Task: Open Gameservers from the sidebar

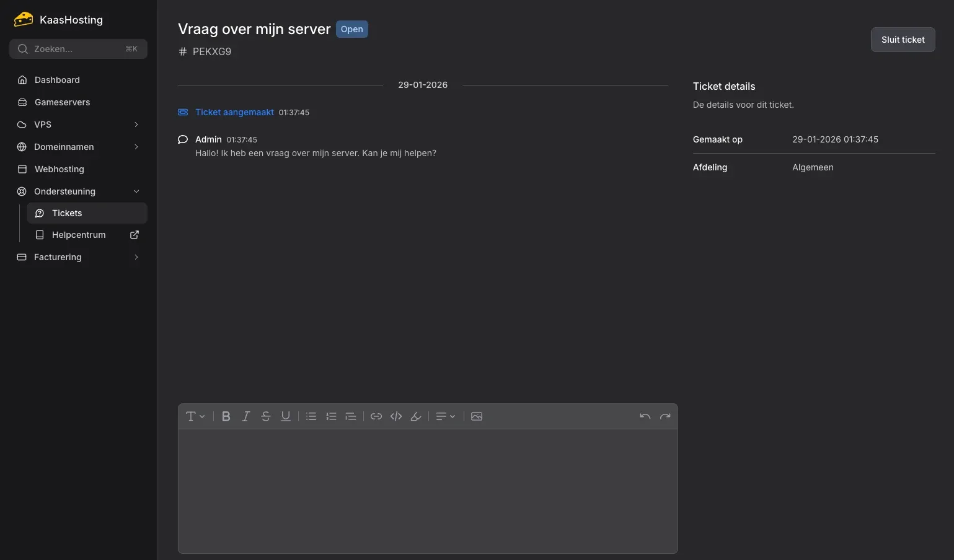Action: click(x=62, y=102)
